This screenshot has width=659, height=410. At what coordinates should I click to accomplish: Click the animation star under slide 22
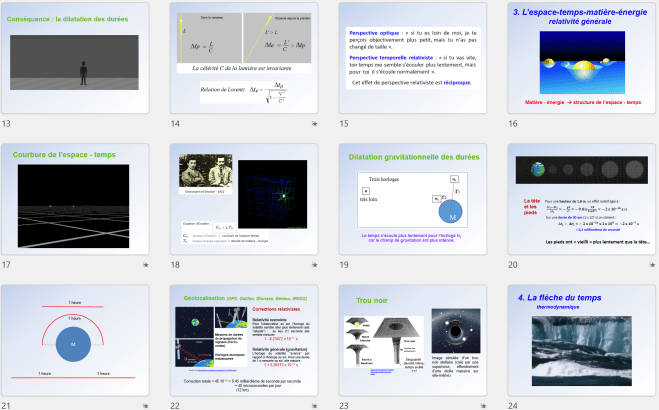[x=315, y=406]
